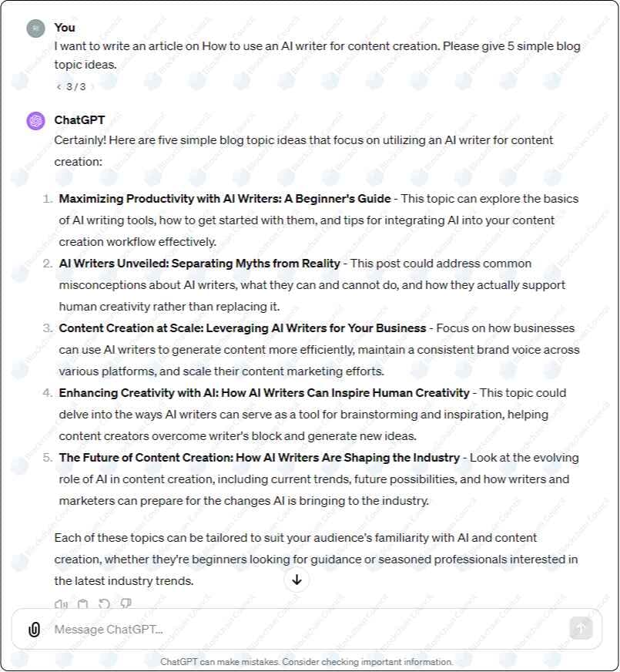Click the 3/3 version counter

[x=75, y=86]
